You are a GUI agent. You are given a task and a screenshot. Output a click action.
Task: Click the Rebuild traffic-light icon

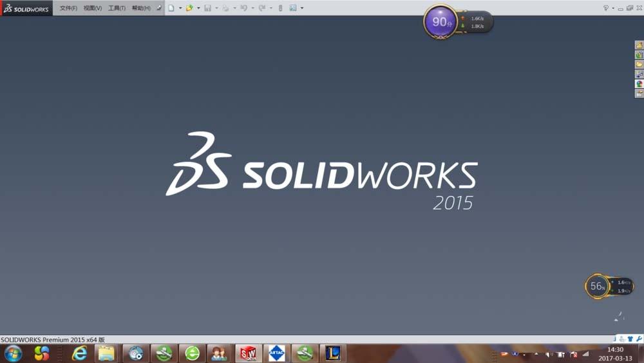[x=281, y=8]
